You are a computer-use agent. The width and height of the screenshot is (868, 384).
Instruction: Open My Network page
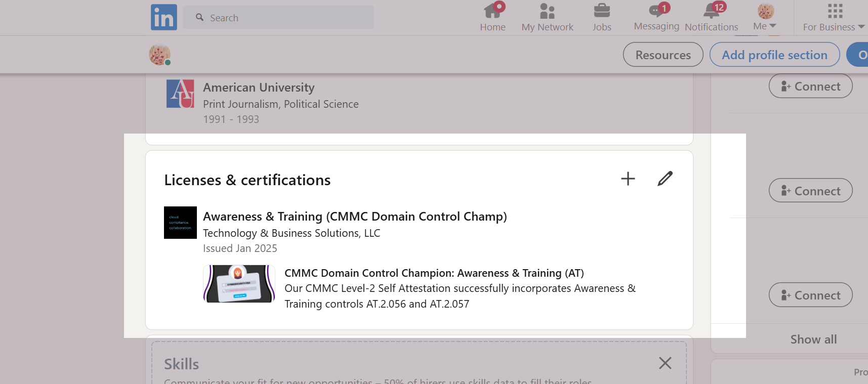point(547,17)
